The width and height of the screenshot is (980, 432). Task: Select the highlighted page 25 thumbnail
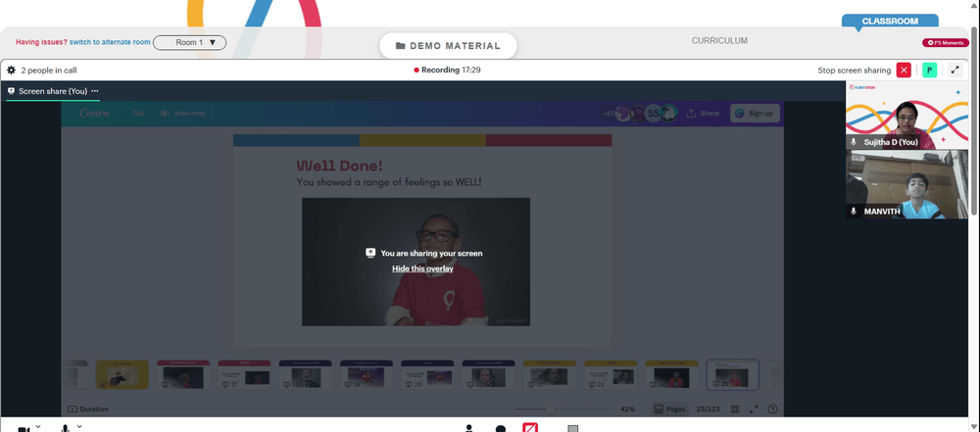pyautogui.click(x=732, y=374)
